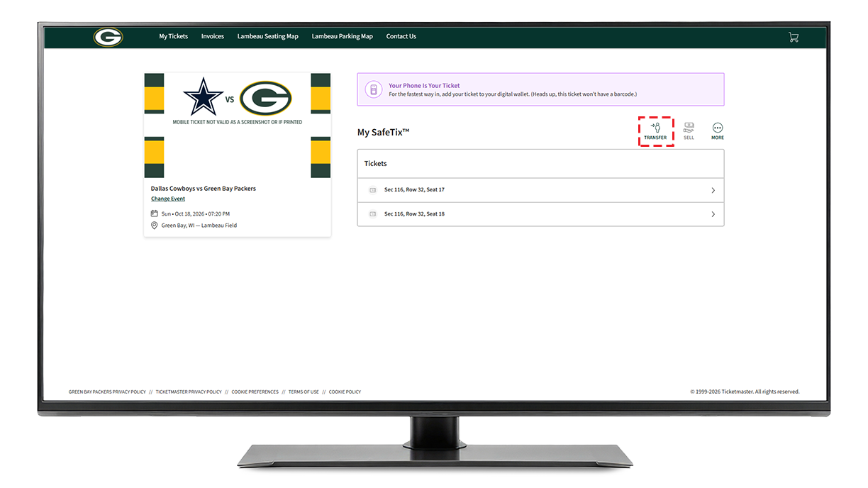This screenshot has width=868, height=488.
Task: Click the calendar icon by event date
Action: point(154,213)
